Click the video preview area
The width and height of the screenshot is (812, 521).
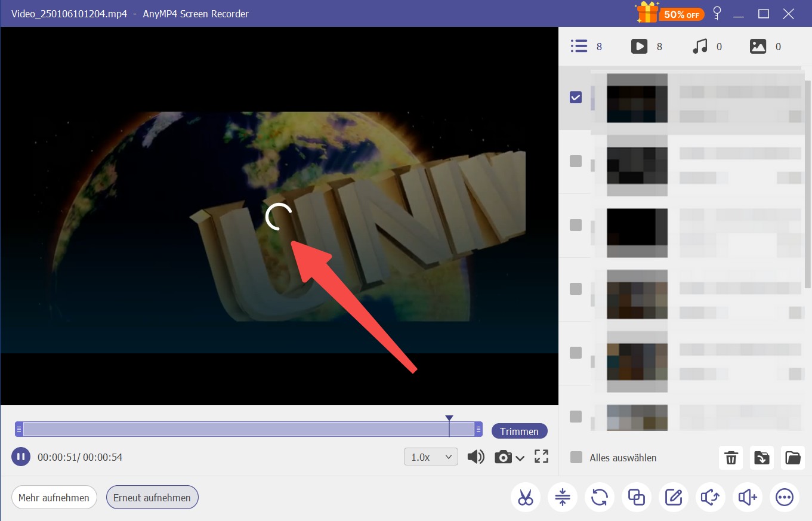coord(279,216)
